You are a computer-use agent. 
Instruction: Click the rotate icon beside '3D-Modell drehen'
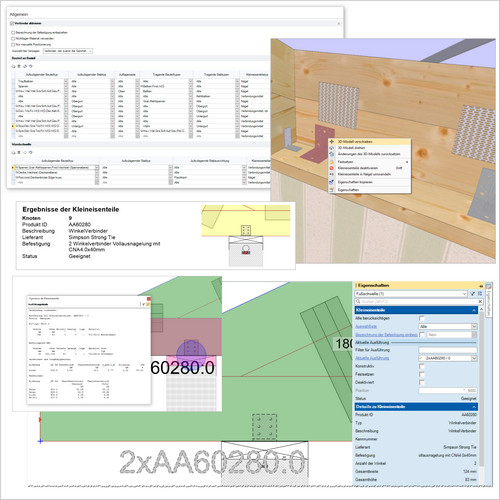(332, 148)
